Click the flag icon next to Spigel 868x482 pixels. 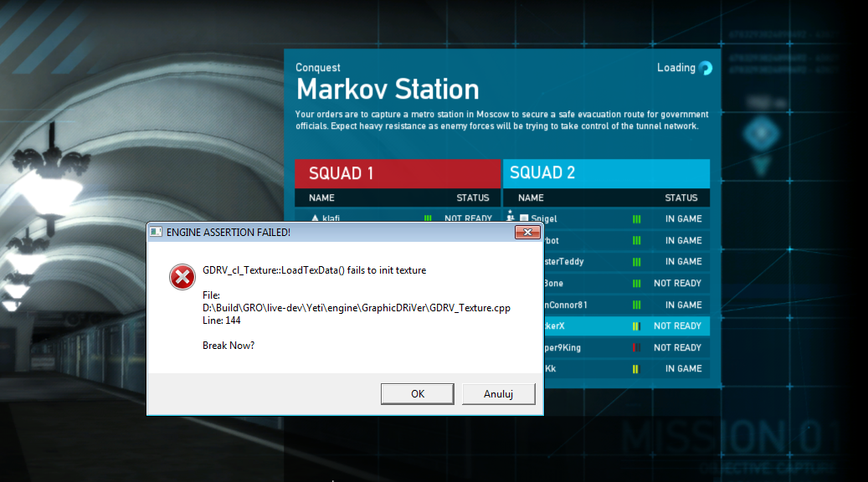[524, 218]
